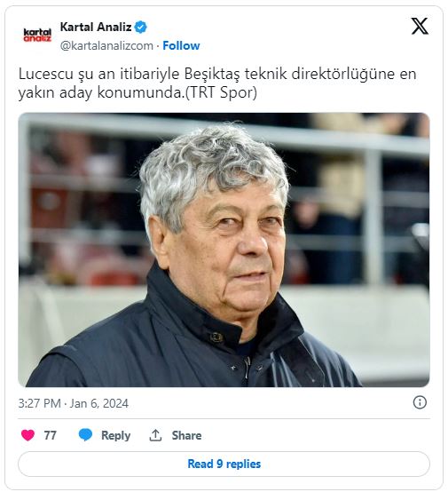This screenshot has height=492, width=448.
Task: Open the tweet info circle icon
Action: pos(420,402)
